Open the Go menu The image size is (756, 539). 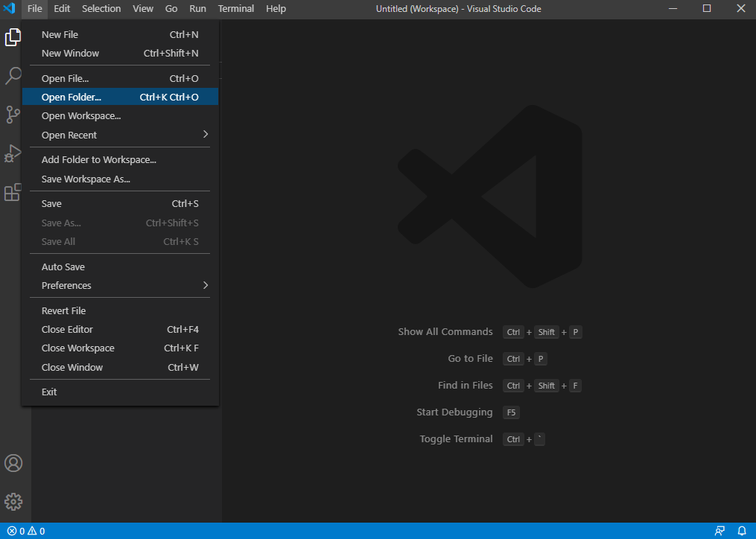pyautogui.click(x=171, y=9)
